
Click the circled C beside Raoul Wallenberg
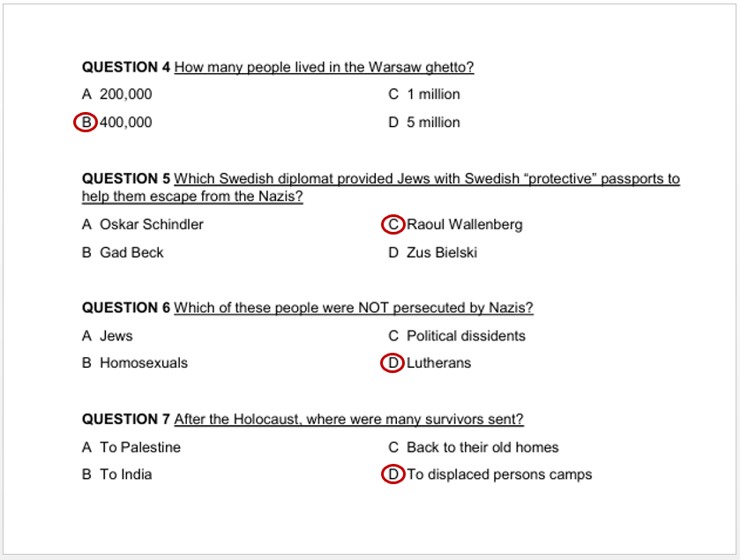coord(393,225)
